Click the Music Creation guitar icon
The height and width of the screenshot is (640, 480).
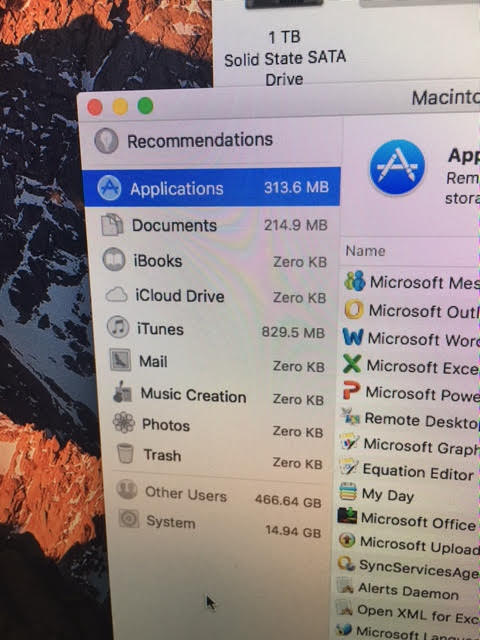pyautogui.click(x=122, y=392)
